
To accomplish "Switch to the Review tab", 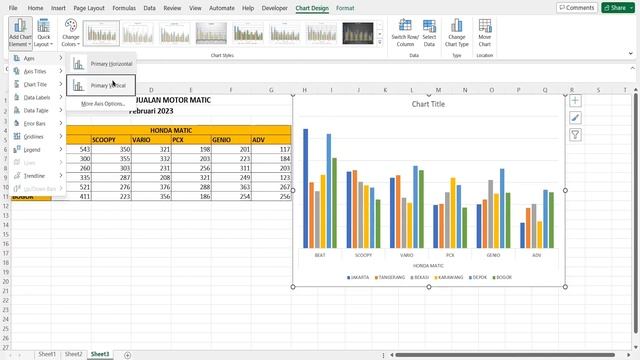I will 172,8.
